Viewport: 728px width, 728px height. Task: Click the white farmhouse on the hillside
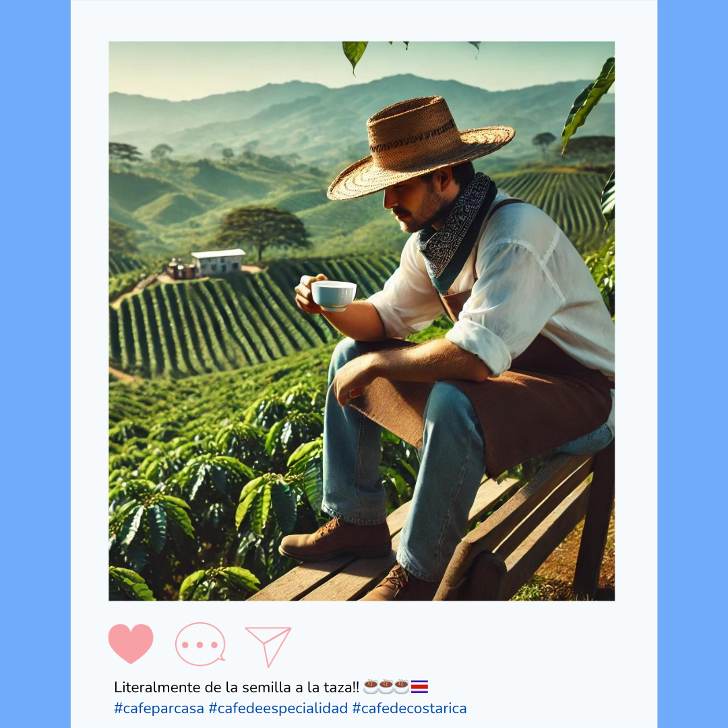pos(218,262)
